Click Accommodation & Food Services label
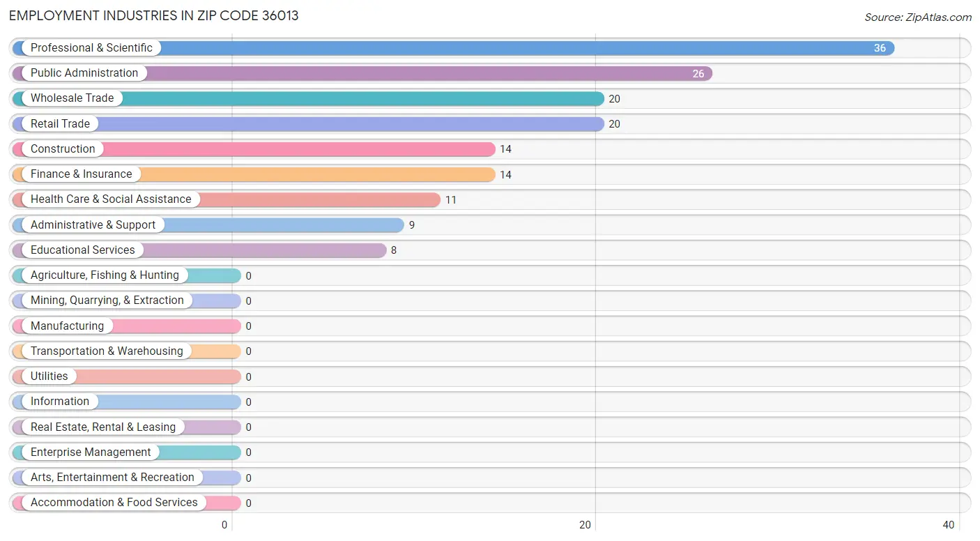 coord(114,503)
